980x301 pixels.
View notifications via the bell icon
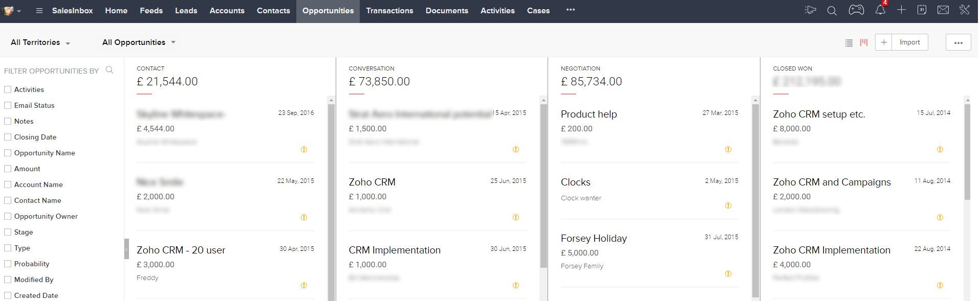880,10
